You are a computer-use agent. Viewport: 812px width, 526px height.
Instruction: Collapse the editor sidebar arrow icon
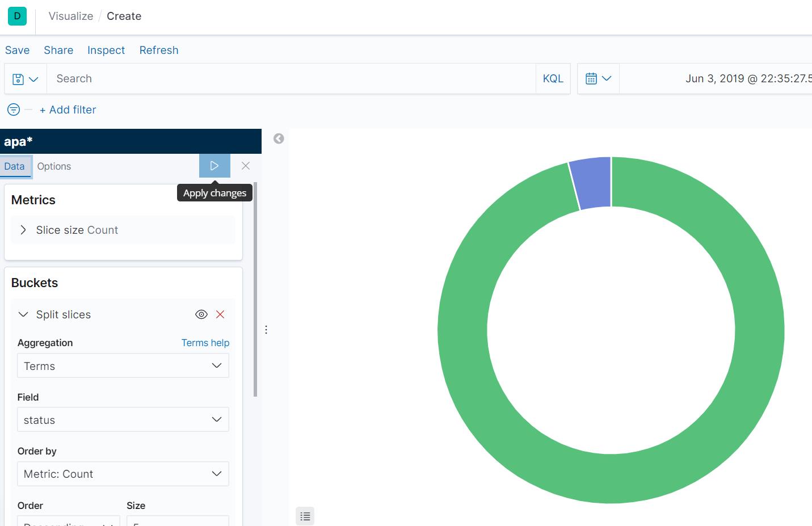click(279, 138)
